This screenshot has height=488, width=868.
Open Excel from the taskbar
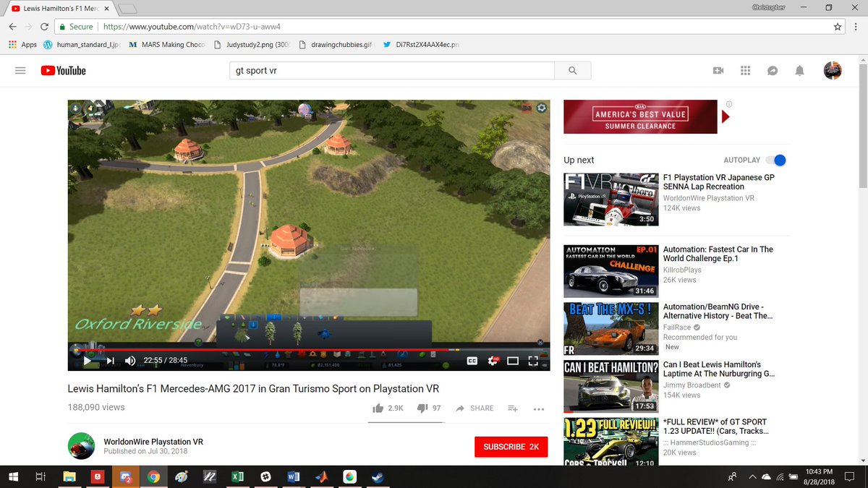pyautogui.click(x=237, y=476)
